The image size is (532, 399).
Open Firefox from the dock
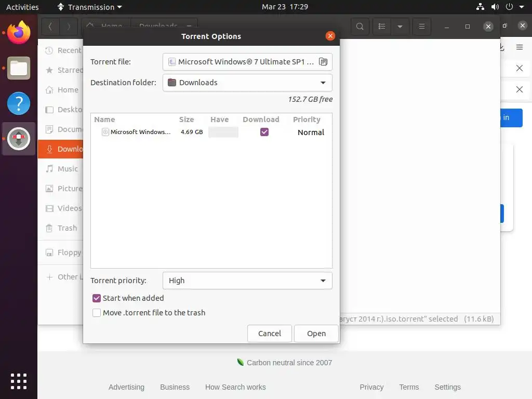tap(19, 33)
